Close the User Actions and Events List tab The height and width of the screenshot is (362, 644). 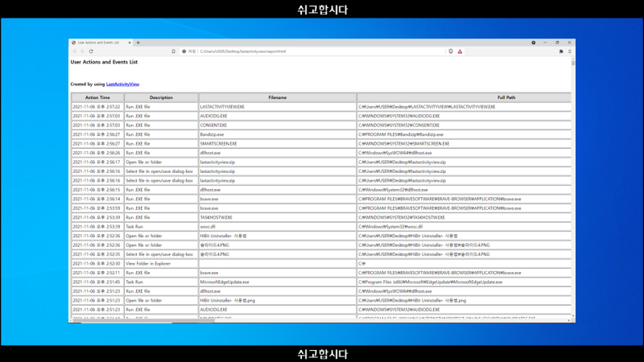[x=130, y=43]
